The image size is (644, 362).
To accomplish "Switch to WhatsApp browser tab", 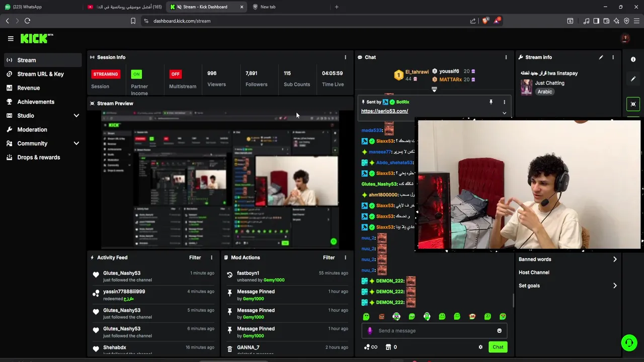I will tap(40, 7).
